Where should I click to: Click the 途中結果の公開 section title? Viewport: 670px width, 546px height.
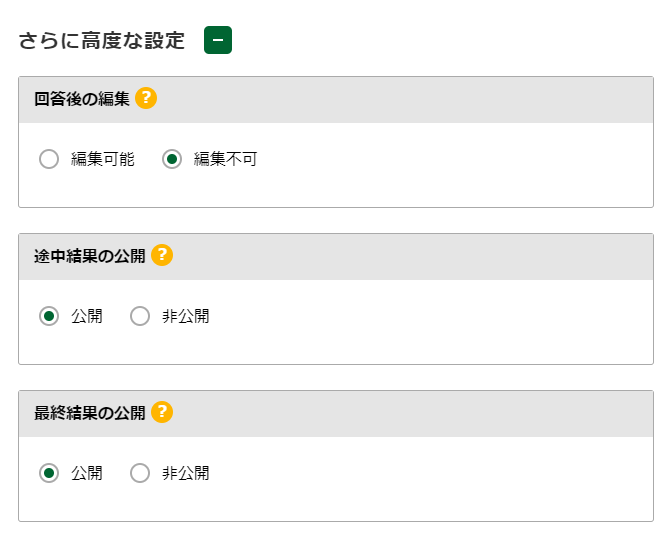point(90,256)
